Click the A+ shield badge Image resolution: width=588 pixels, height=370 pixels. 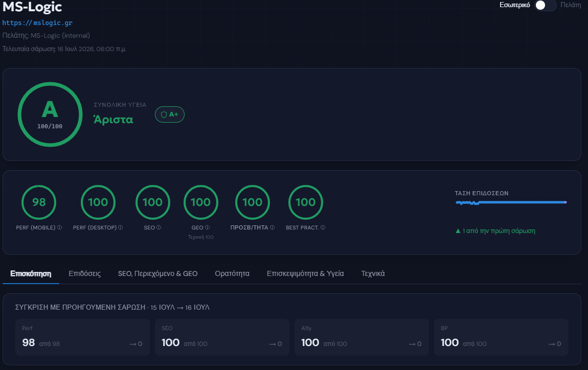(170, 114)
